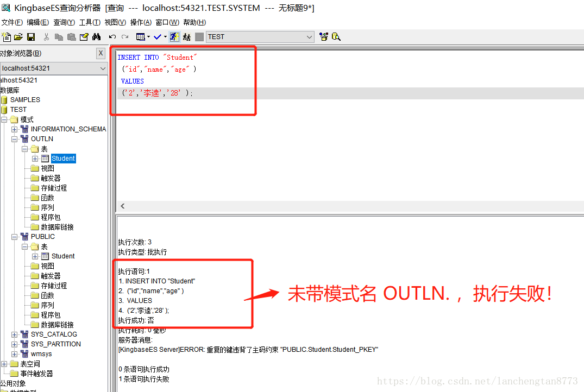This screenshot has width=584, height=392.
Task: Click the blue checkmark parse query icon
Action: point(158,37)
